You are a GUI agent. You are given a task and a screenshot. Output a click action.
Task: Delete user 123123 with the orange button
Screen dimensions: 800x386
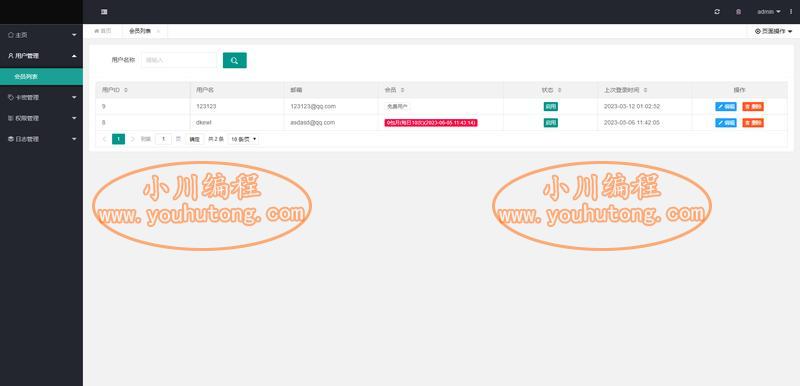coord(753,107)
